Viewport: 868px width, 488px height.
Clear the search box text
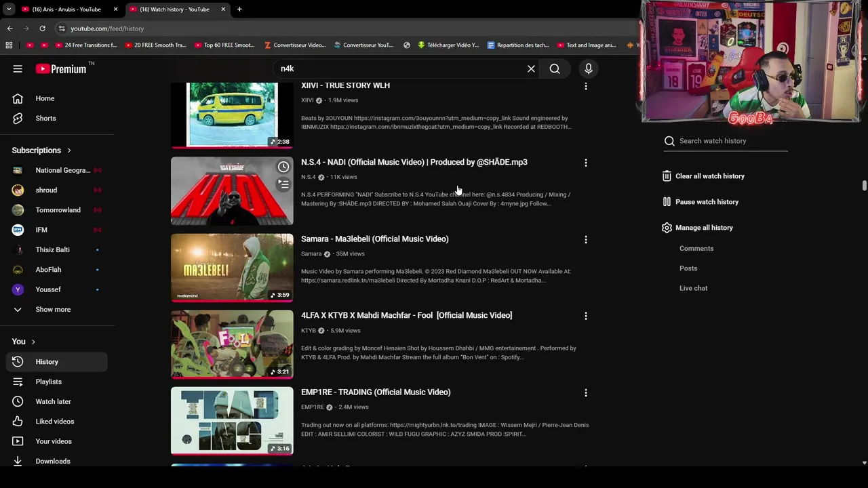click(531, 68)
